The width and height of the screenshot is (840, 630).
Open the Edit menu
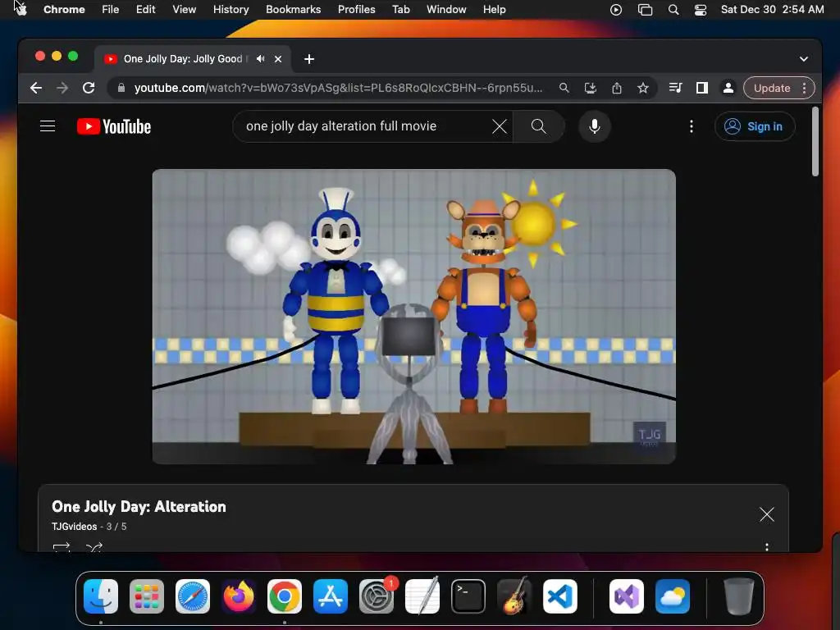tap(146, 10)
